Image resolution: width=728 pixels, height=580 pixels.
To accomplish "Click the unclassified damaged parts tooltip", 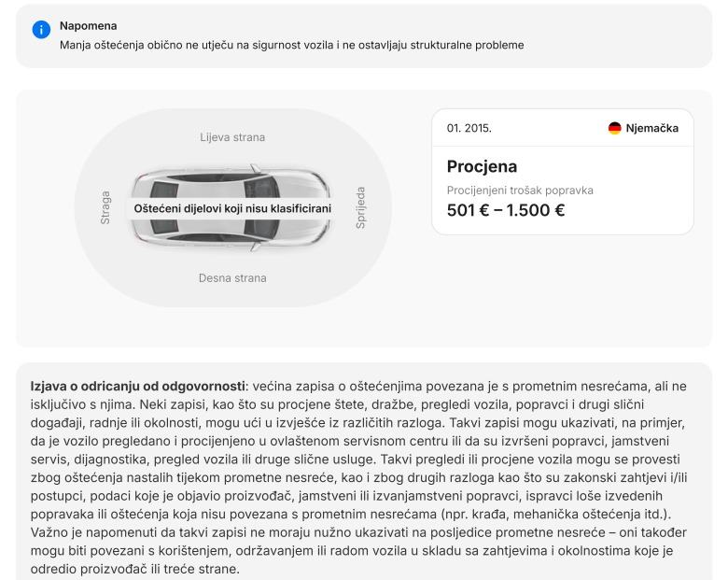I will 232,208.
